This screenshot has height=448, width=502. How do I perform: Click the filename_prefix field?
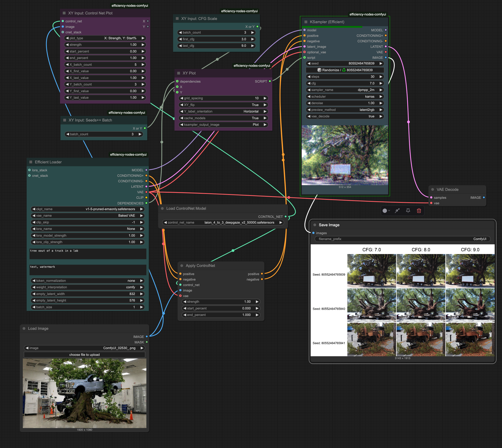click(x=402, y=239)
